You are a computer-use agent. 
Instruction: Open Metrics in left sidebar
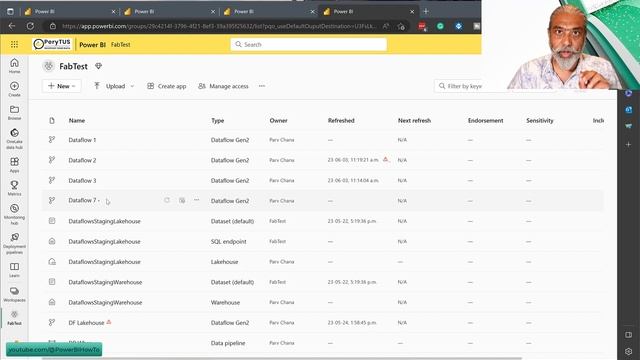point(14,188)
